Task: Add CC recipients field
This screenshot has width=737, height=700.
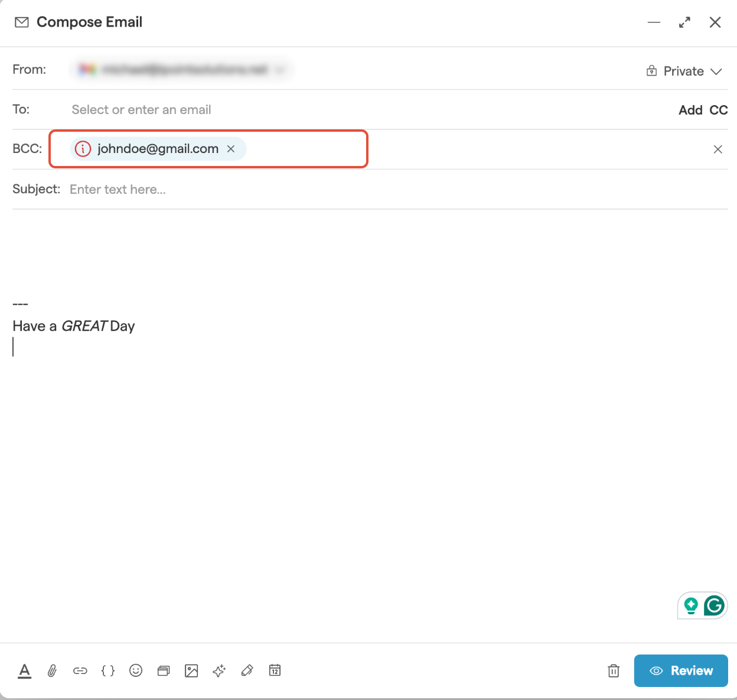Action: (x=718, y=110)
